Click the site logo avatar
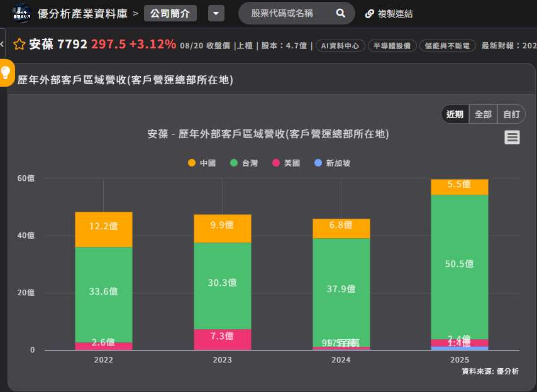 pyautogui.click(x=21, y=13)
